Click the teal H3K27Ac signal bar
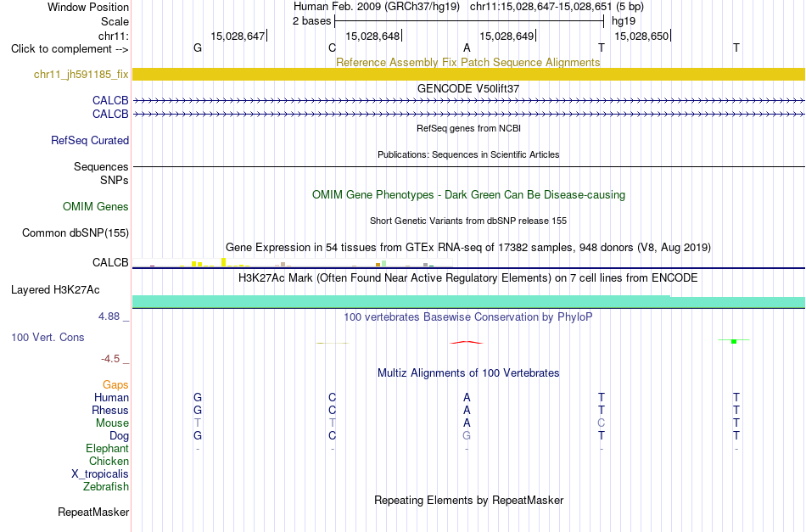806x532 pixels. [468, 302]
